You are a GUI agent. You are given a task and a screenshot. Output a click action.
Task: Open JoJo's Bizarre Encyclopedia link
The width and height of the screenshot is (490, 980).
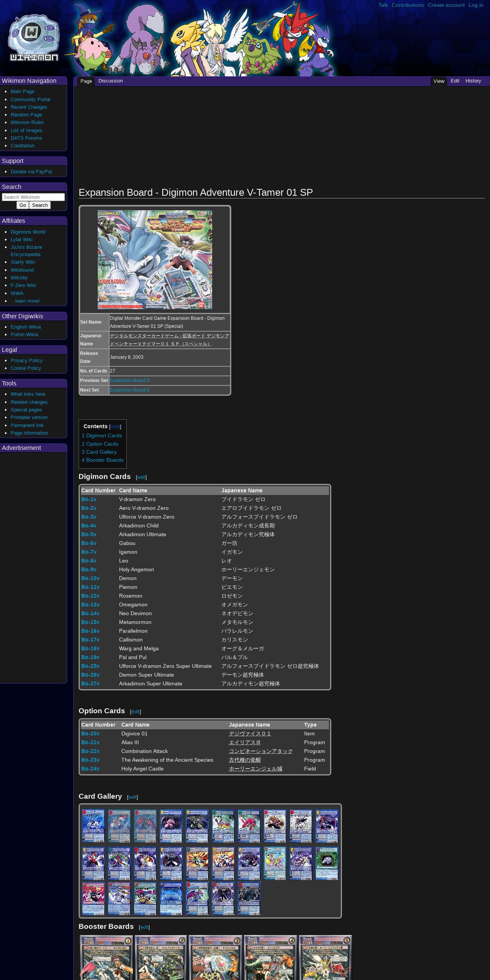(26, 251)
